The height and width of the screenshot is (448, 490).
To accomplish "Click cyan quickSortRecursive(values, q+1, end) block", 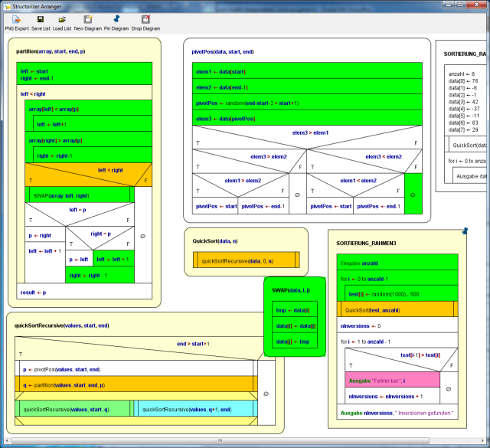I will coord(196,408).
